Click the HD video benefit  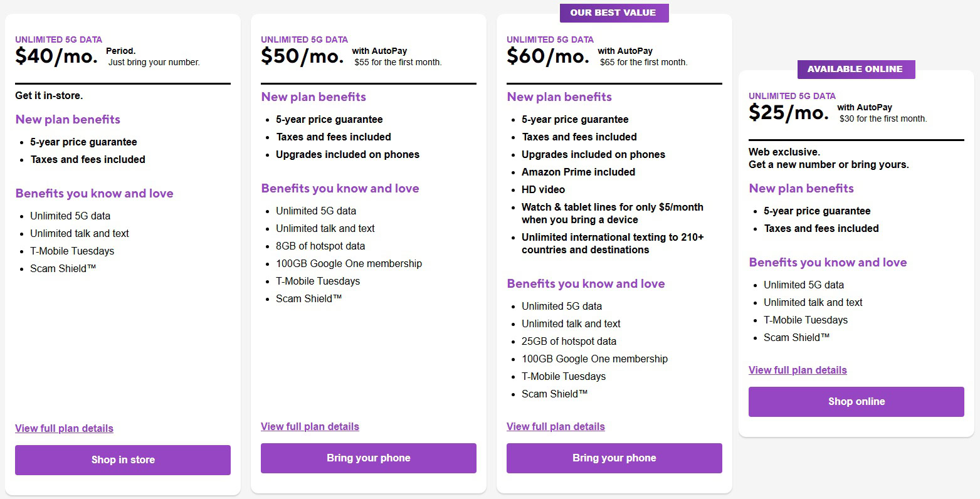pos(543,189)
